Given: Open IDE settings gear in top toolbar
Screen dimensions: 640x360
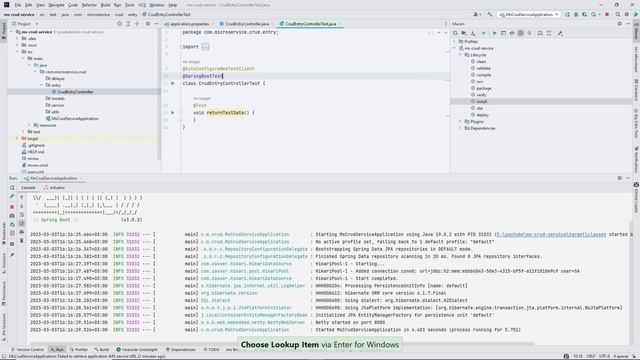Looking at the screenshot, I should (x=627, y=14).
